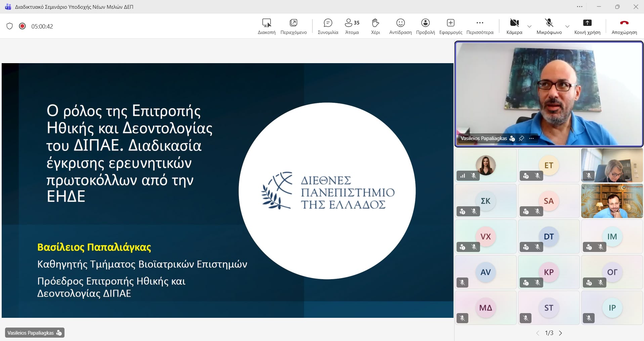Click the muted mic icon on ΜΔ tile
The height and width of the screenshot is (341, 644).
tap(462, 318)
